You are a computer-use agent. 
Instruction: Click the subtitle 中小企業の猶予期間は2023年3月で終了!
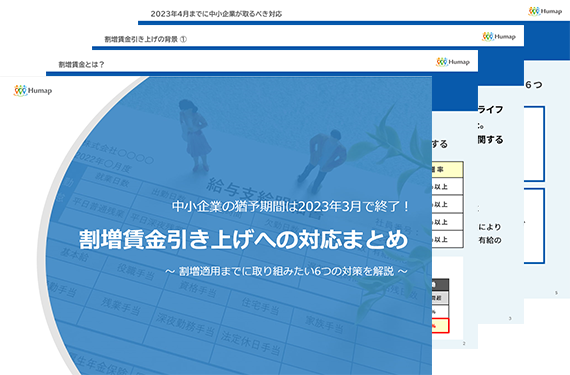pyautogui.click(x=291, y=206)
